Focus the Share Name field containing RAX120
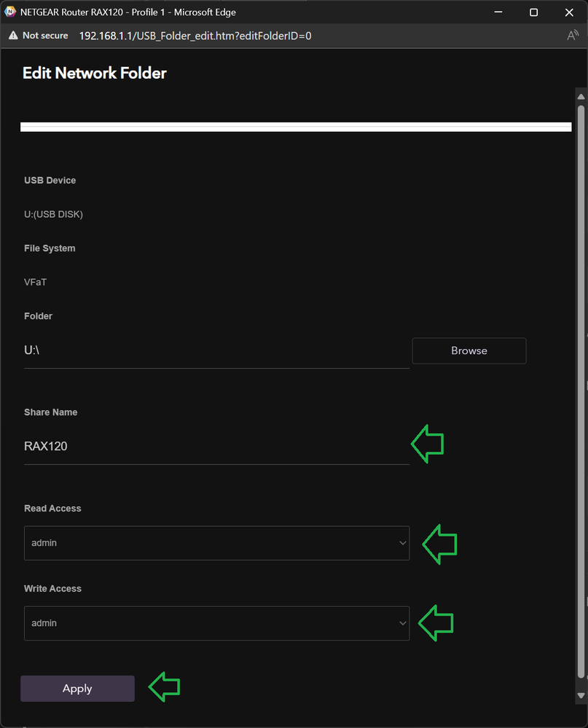Screen dimensions: 588x728 point(216,446)
